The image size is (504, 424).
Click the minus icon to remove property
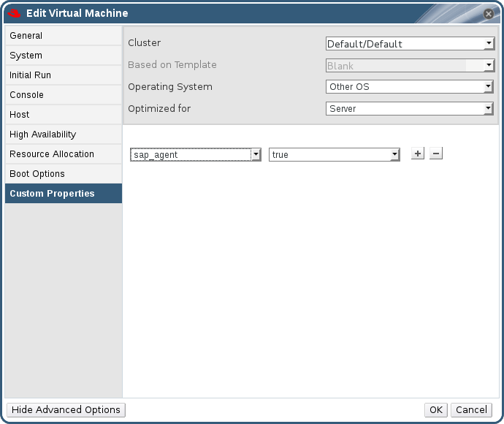[436, 154]
